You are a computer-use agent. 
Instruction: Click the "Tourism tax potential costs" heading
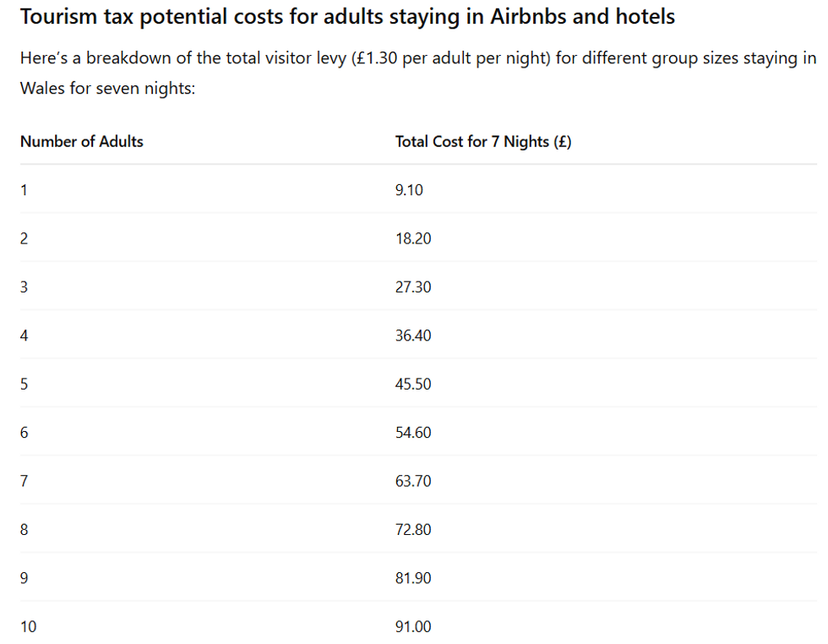click(346, 17)
